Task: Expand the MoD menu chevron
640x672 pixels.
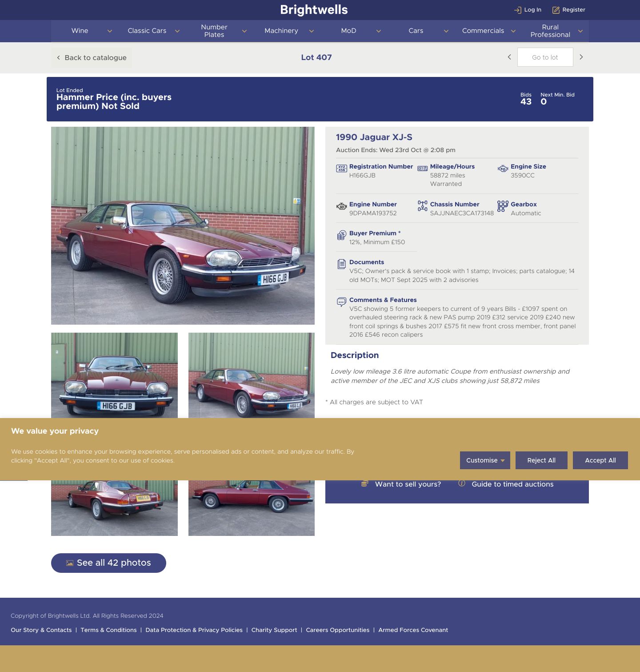Action: (378, 31)
